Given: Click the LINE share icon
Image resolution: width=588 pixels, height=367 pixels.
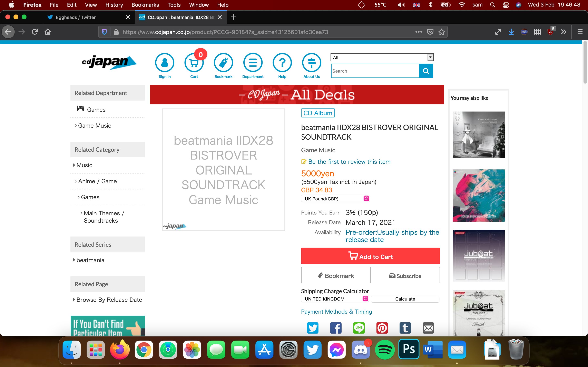Looking at the screenshot, I should pos(359,328).
